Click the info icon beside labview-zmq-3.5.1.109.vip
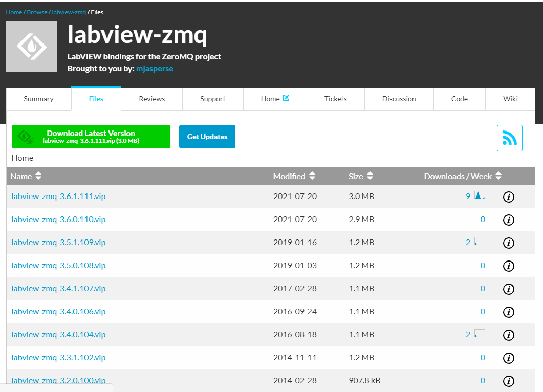This screenshot has height=392, width=543. (x=509, y=243)
